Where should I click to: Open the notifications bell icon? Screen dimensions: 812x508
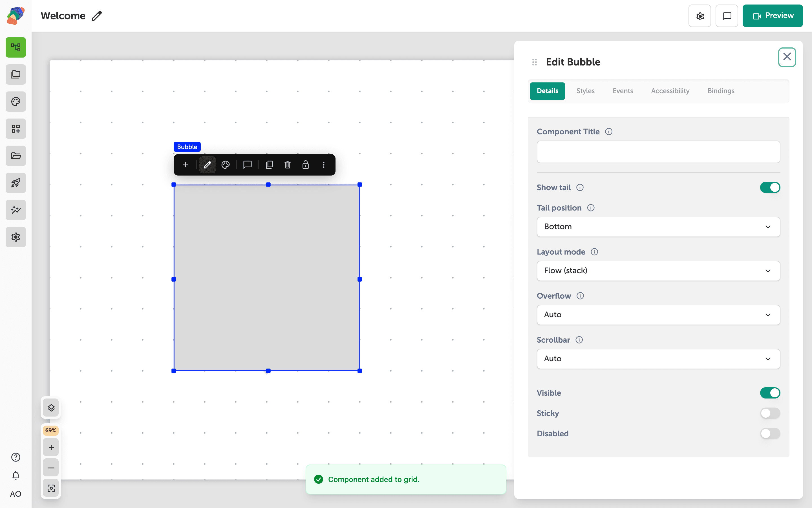click(16, 476)
